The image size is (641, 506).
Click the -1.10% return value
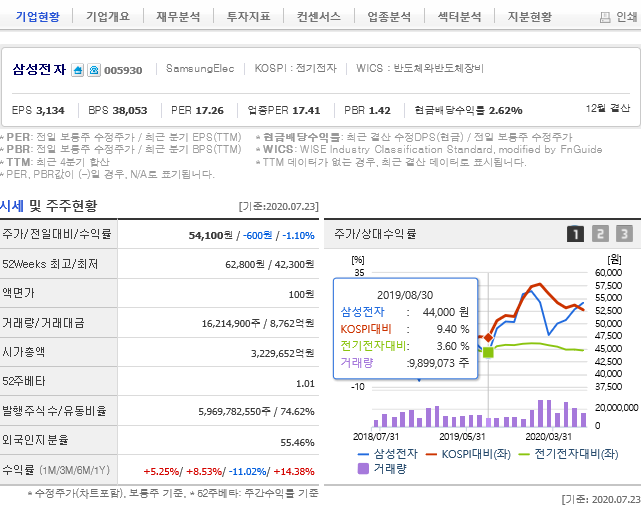298,235
